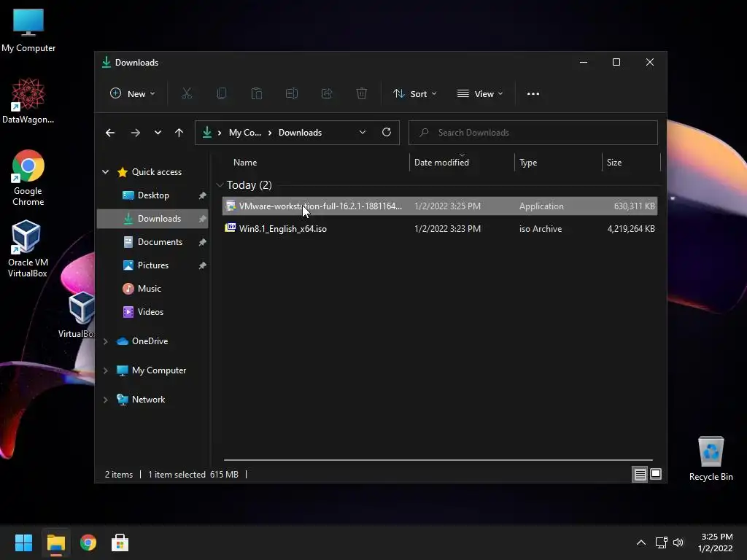747x560 pixels.
Task: Open Windows Start menu
Action: (x=23, y=542)
